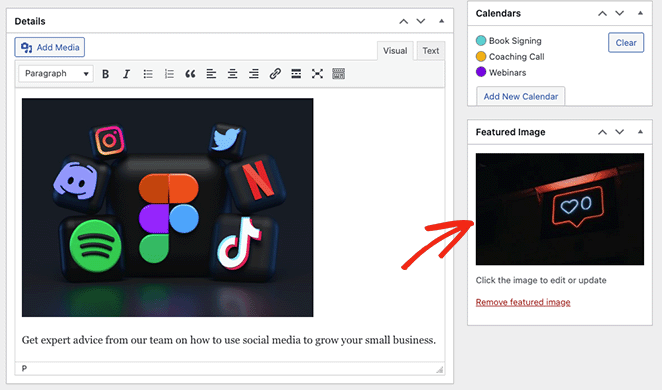Move the Featured Image panel down
The image size is (662, 390).
pos(619,132)
